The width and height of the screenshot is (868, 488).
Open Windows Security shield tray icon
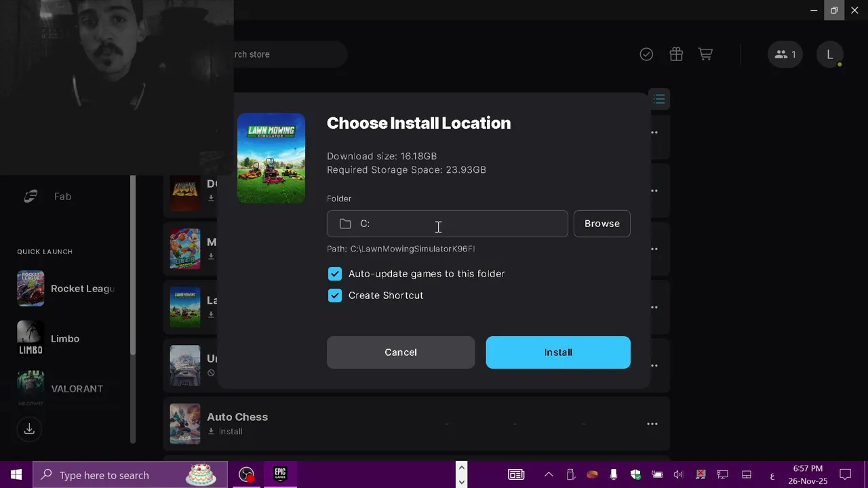click(635, 475)
